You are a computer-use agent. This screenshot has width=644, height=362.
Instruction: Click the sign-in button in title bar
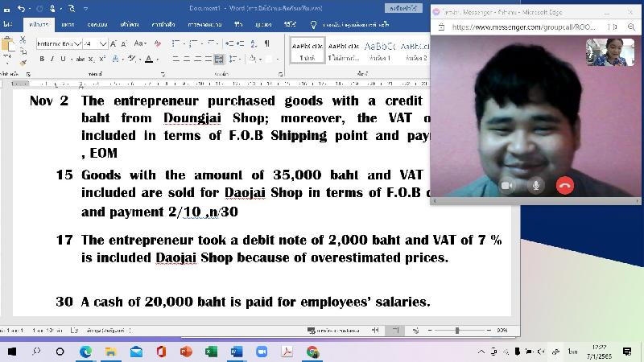(405, 7)
